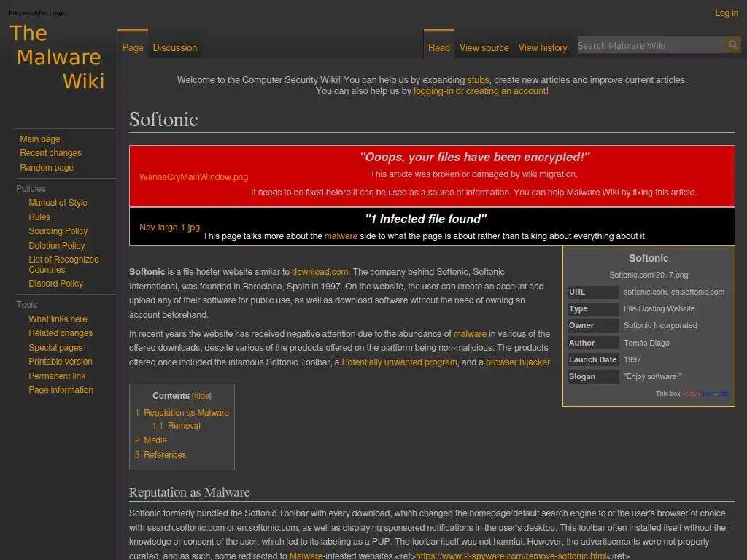This screenshot has height=560, width=747.
Task: Open Page information link
Action: pos(61,390)
